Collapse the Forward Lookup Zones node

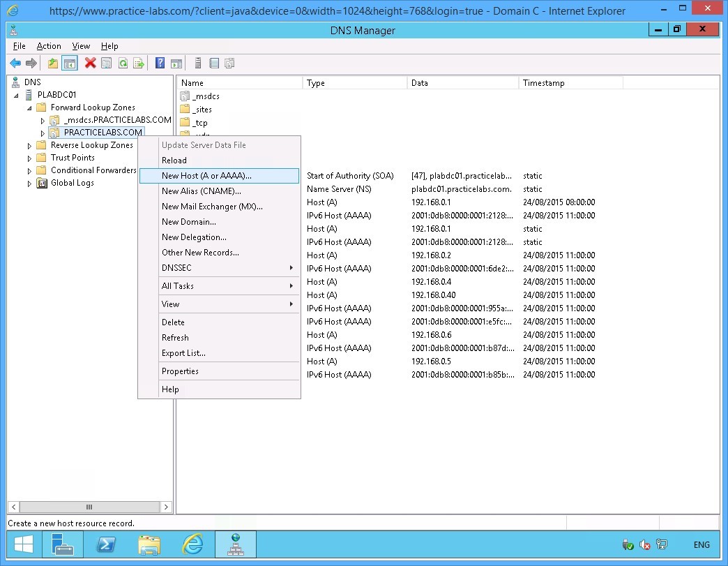pos(29,108)
